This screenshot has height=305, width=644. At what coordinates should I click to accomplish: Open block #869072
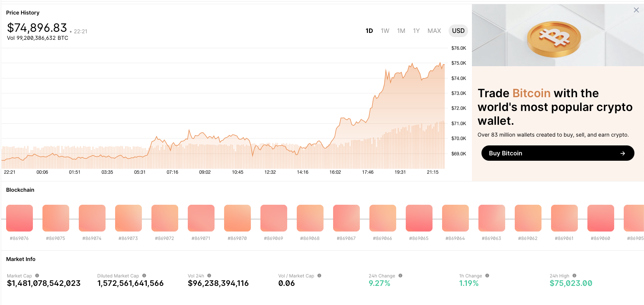pyautogui.click(x=165, y=218)
